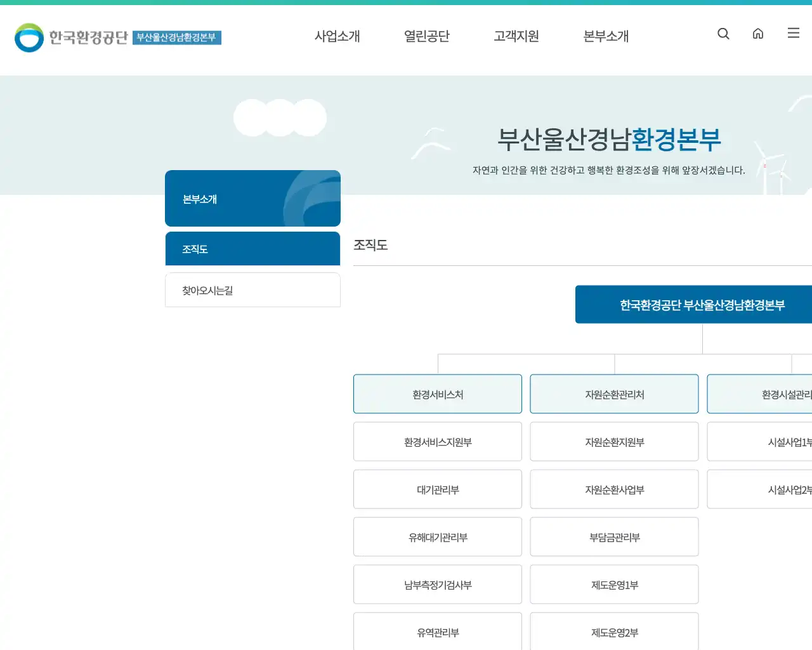The height and width of the screenshot is (650, 812).
Task: Click the 환경서비스지원부 box
Action: pos(437,442)
